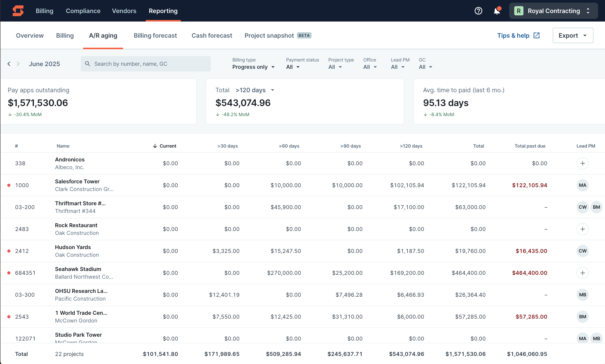Click the $122,105.94 total past due amount
This screenshot has width=605, height=364.
tap(530, 185)
